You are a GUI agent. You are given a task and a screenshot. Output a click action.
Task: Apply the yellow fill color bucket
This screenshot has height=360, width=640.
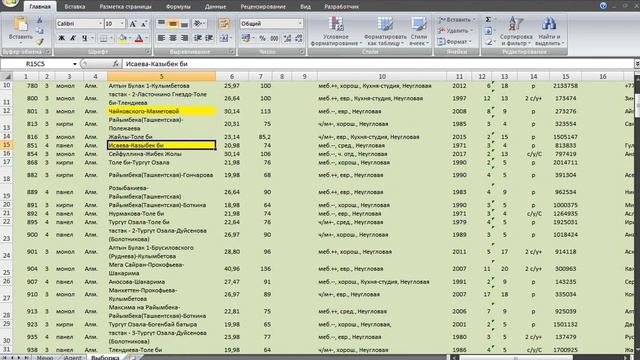(x=122, y=38)
